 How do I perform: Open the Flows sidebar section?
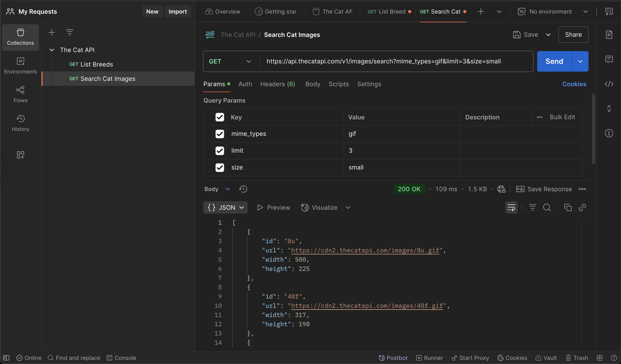21,94
